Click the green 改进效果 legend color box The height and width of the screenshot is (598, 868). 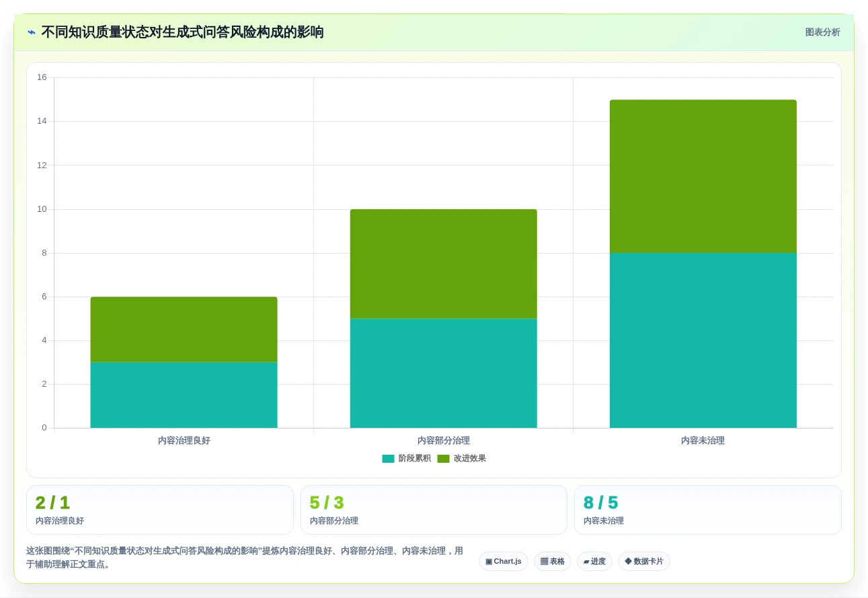[443, 459]
